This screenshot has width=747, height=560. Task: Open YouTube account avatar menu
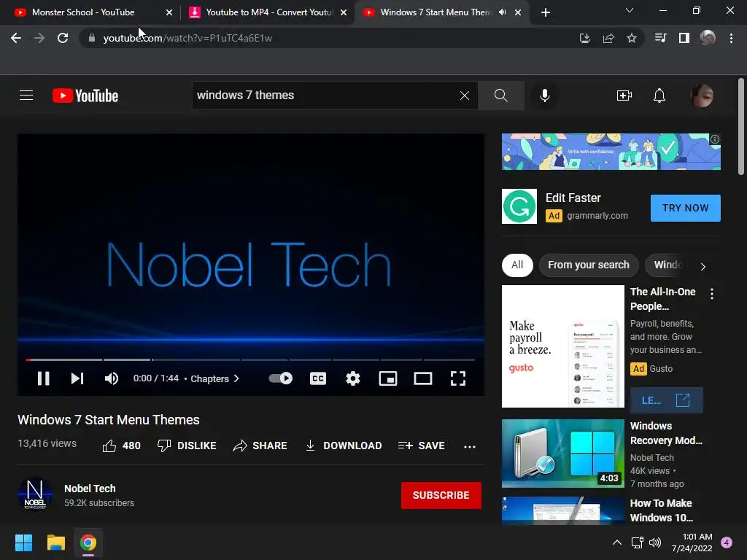703,96
